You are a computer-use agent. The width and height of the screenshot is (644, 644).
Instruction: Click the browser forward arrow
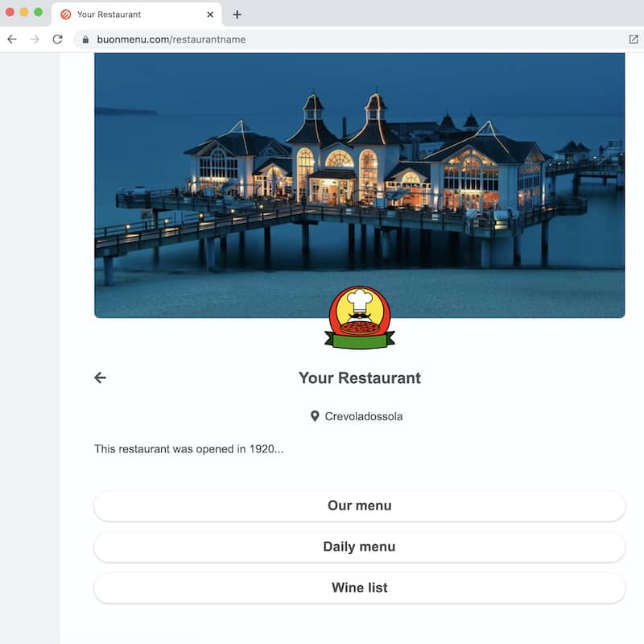tap(35, 39)
